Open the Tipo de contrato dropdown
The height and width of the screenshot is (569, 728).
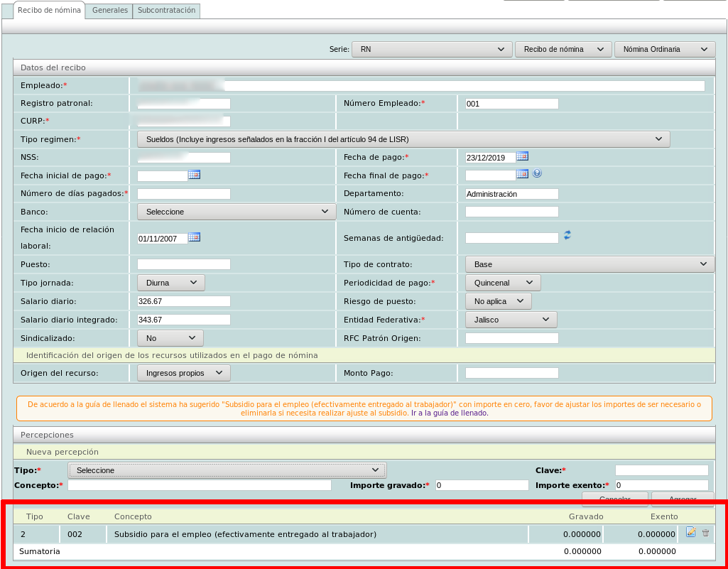tap(590, 264)
